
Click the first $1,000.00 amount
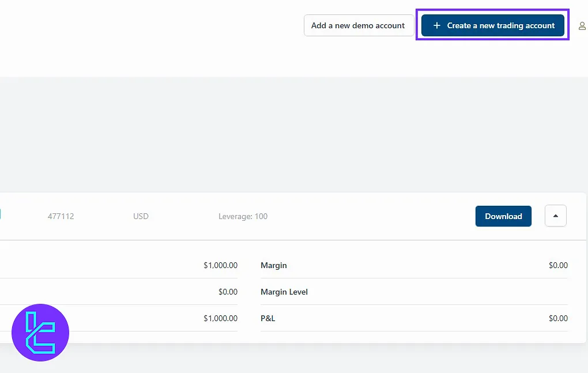(x=220, y=265)
